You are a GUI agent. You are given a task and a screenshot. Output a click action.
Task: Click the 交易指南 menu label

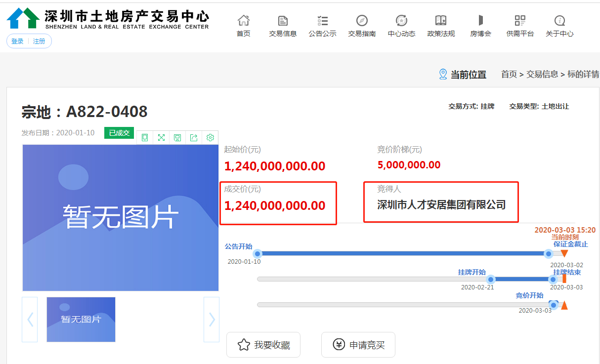pos(362,34)
